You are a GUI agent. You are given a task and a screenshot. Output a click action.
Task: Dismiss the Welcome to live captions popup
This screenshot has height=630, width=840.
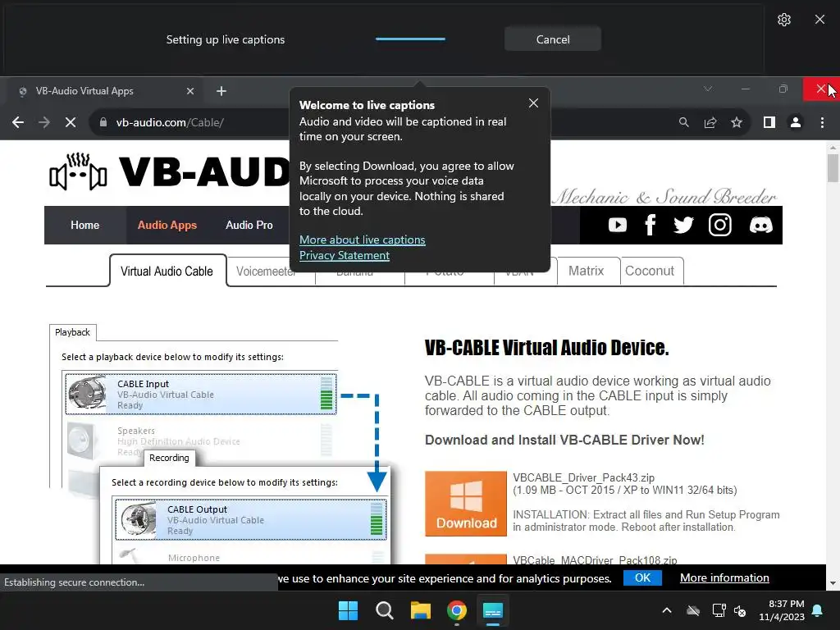(x=533, y=103)
